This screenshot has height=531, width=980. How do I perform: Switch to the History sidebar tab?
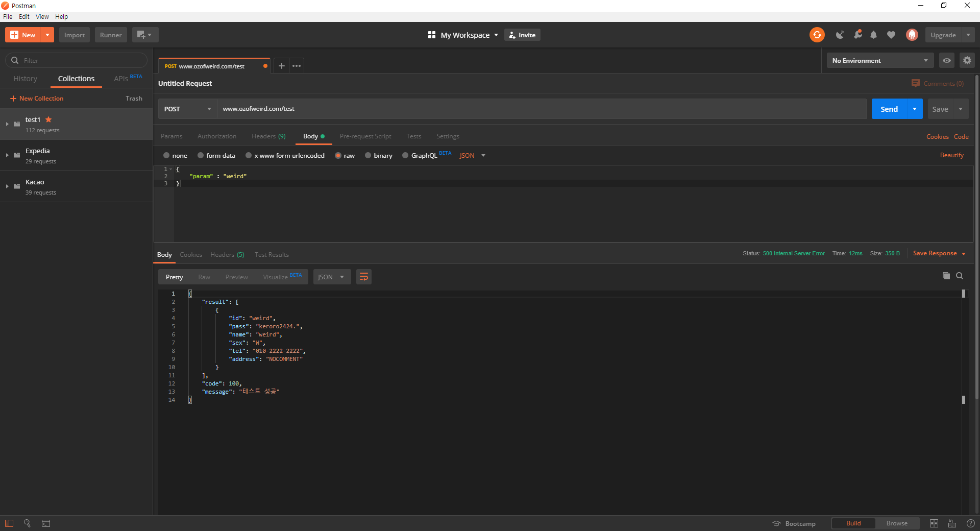point(26,79)
